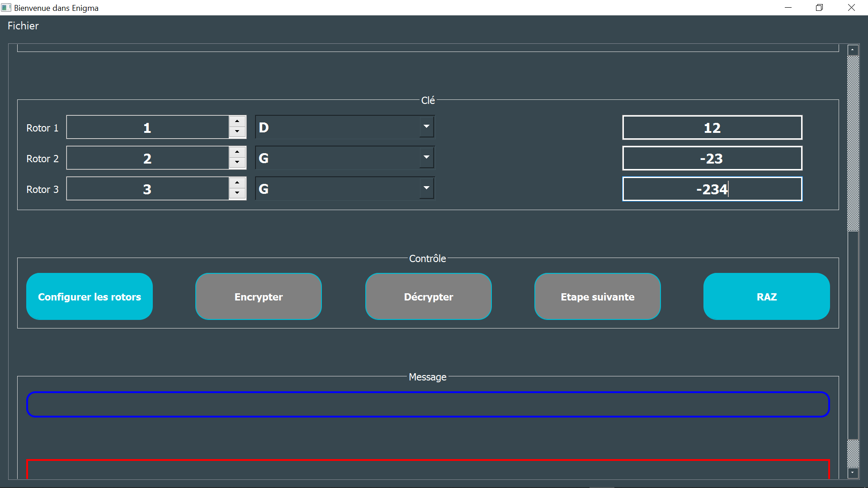Click the Configurer les rotors button
This screenshot has height=488, width=868.
coord(89,296)
